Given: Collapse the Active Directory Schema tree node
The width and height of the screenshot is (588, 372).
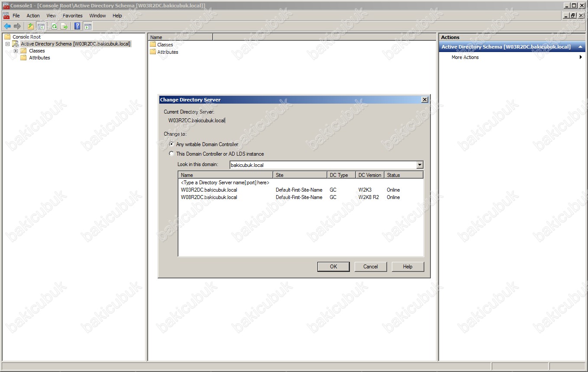Looking at the screenshot, I should (8, 44).
